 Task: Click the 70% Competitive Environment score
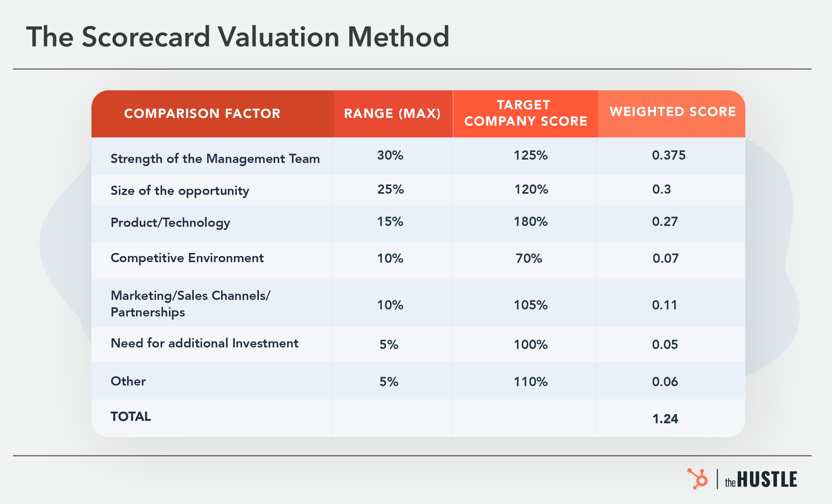pyautogui.click(x=529, y=258)
